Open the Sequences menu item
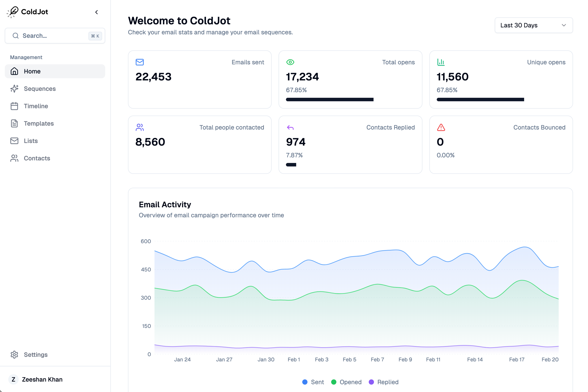This screenshot has height=392, width=588. pyautogui.click(x=39, y=88)
